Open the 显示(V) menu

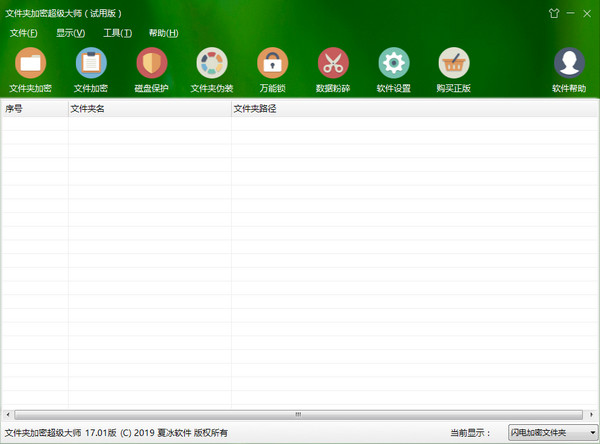pyautogui.click(x=70, y=33)
